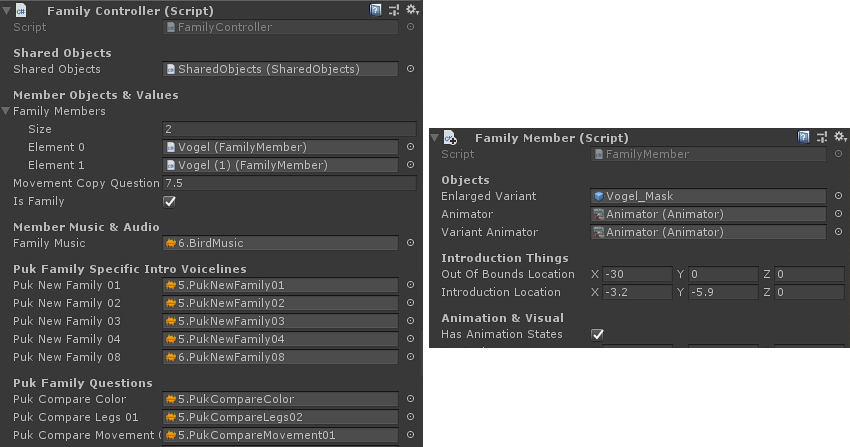This screenshot has width=850, height=447.
Task: Click Element 0 Vogel object field
Action: 280,147
